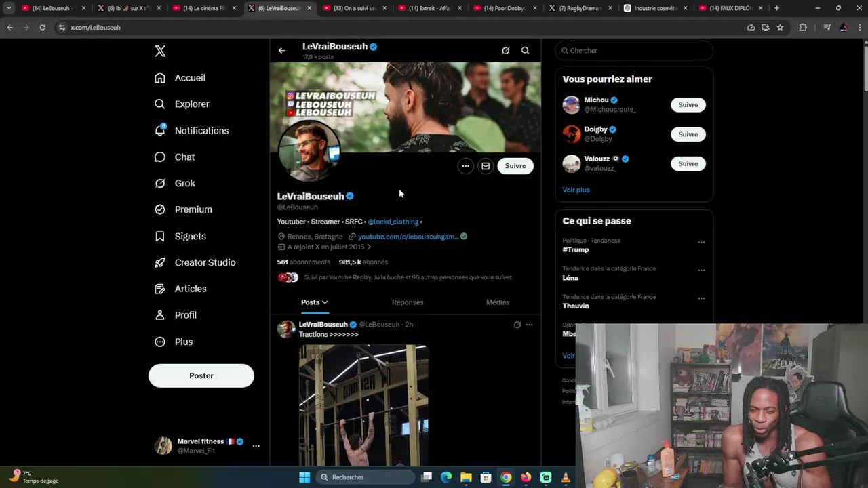Open tab search dropdown arrow

coord(9,8)
